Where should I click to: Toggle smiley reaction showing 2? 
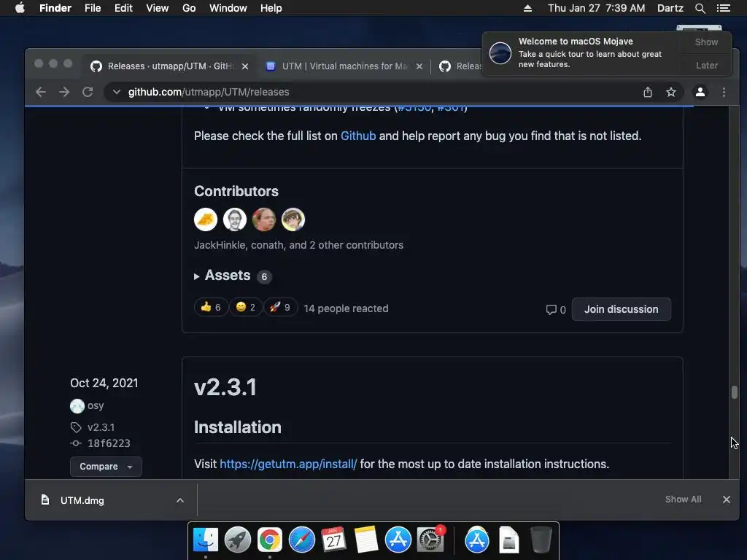[x=245, y=307]
